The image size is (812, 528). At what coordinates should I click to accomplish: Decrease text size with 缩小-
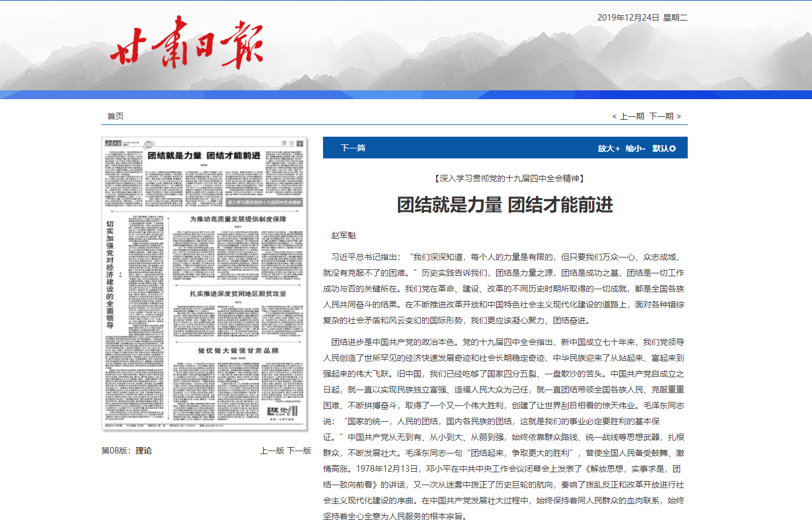[635, 148]
